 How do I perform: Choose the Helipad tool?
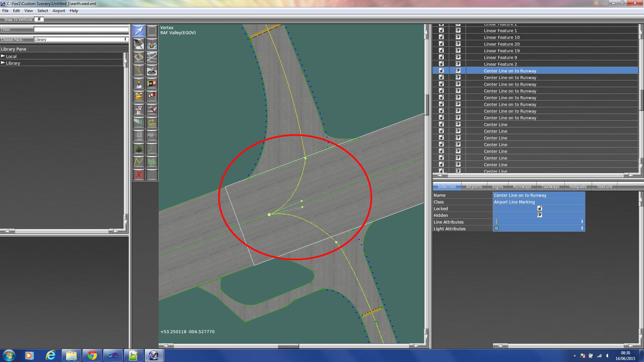[139, 57]
